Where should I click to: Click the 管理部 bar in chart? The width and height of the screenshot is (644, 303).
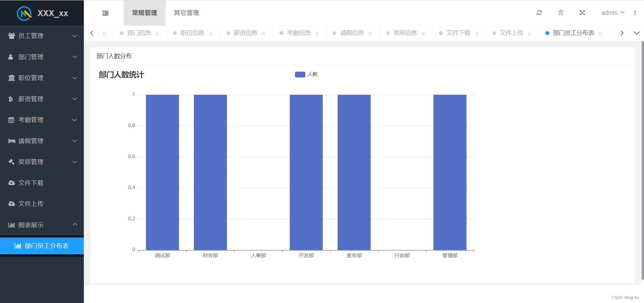point(450,172)
